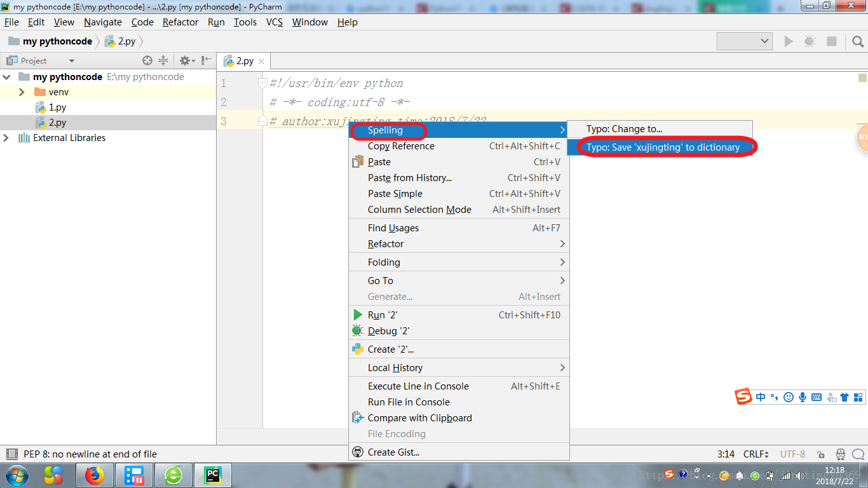This screenshot has width=868, height=488.
Task: Expand the venv folder
Action: click(22, 92)
